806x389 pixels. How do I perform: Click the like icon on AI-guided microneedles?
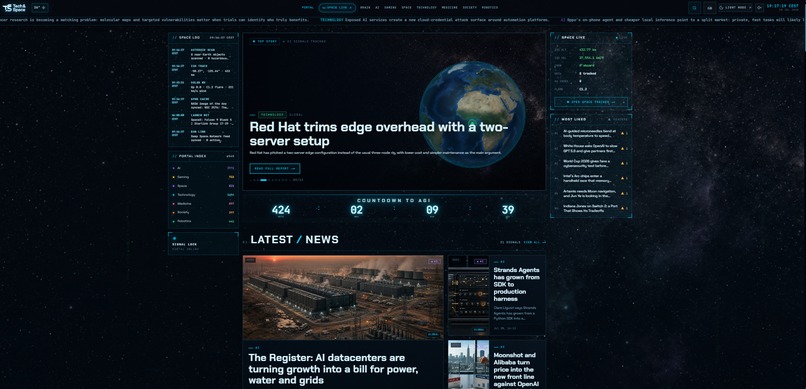tap(623, 133)
